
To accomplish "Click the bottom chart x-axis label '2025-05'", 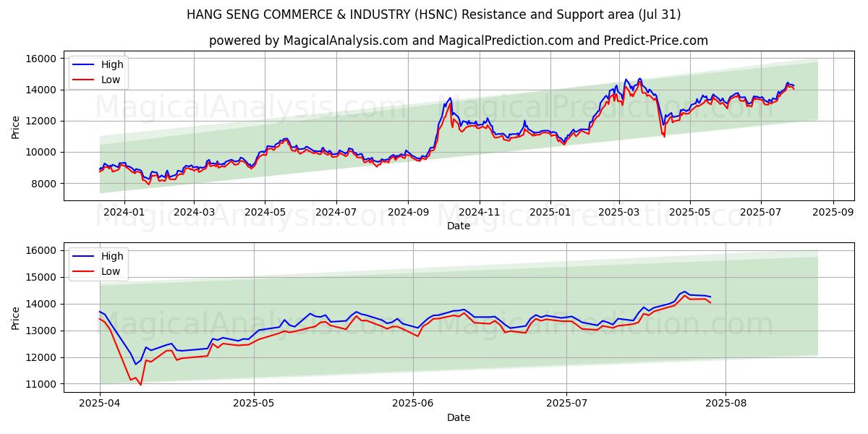I will (x=254, y=404).
